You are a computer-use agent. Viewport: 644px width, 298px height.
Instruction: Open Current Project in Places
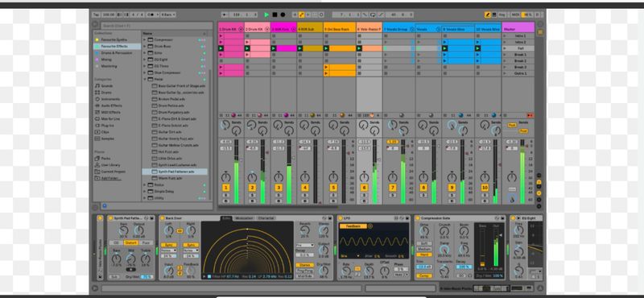pos(113,172)
